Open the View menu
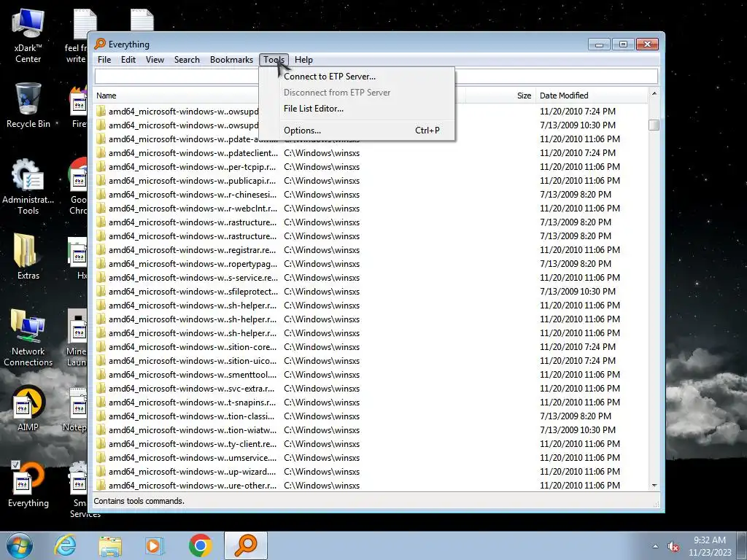This screenshot has height=560, width=747. [x=155, y=60]
